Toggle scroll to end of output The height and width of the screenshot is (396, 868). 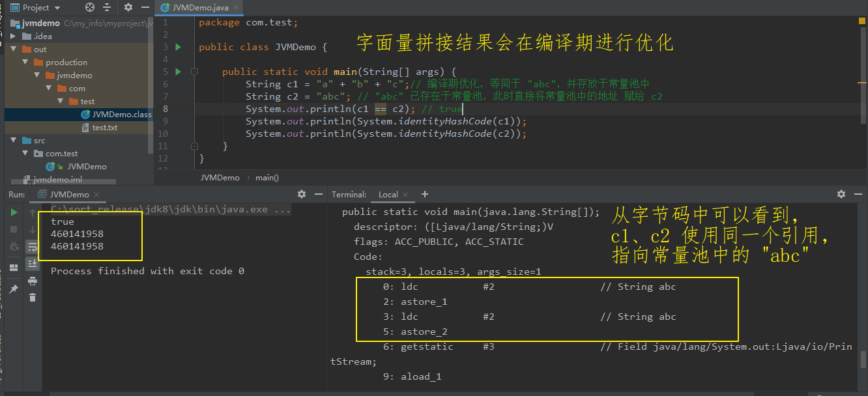pos(32,264)
